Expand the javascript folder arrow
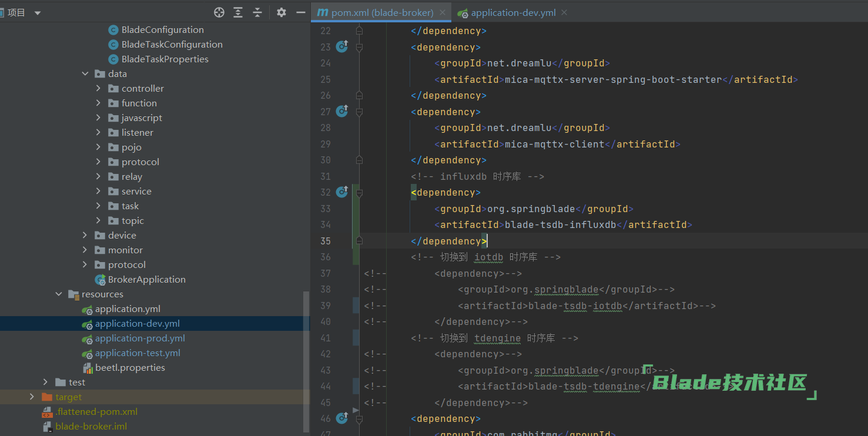Image resolution: width=868 pixels, height=436 pixels. (x=99, y=118)
